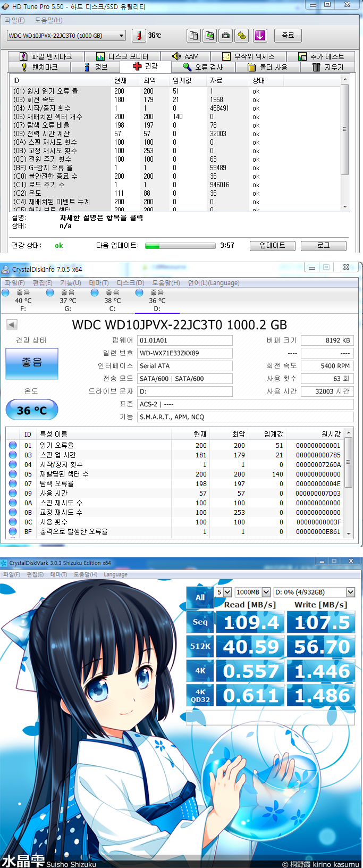Click the yellow options wrench icon
Viewport: 363px width, 868px height.
click(242, 36)
